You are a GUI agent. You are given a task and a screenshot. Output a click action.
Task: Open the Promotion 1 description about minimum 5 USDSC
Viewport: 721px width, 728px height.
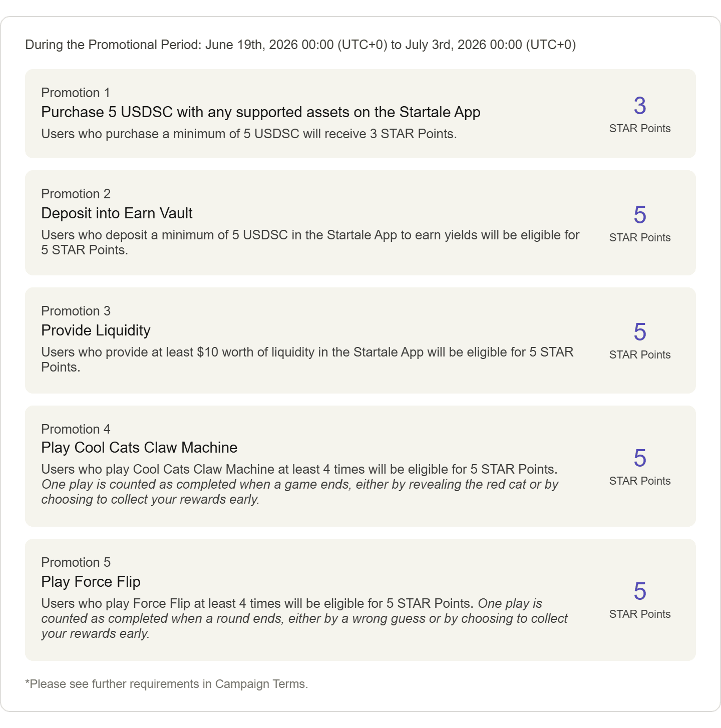click(x=249, y=134)
